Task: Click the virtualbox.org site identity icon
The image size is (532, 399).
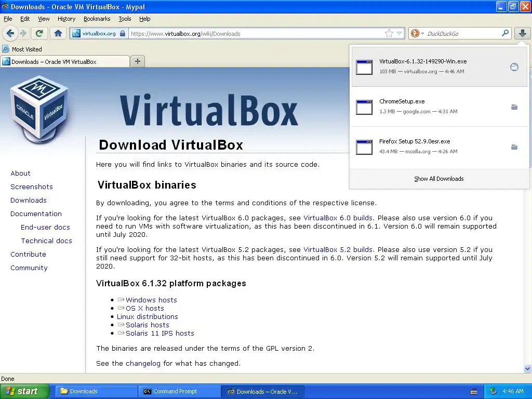Action: [76, 33]
